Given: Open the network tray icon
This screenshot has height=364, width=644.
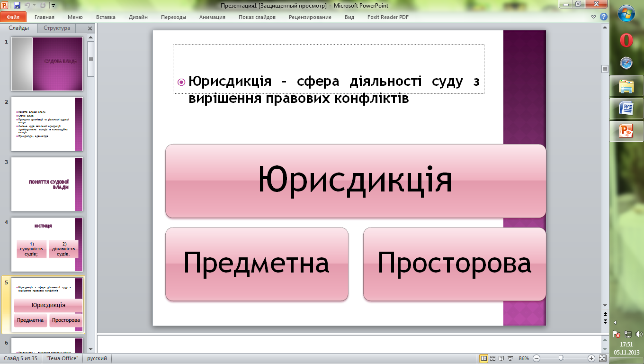Looking at the screenshot, I should pos(627,334).
